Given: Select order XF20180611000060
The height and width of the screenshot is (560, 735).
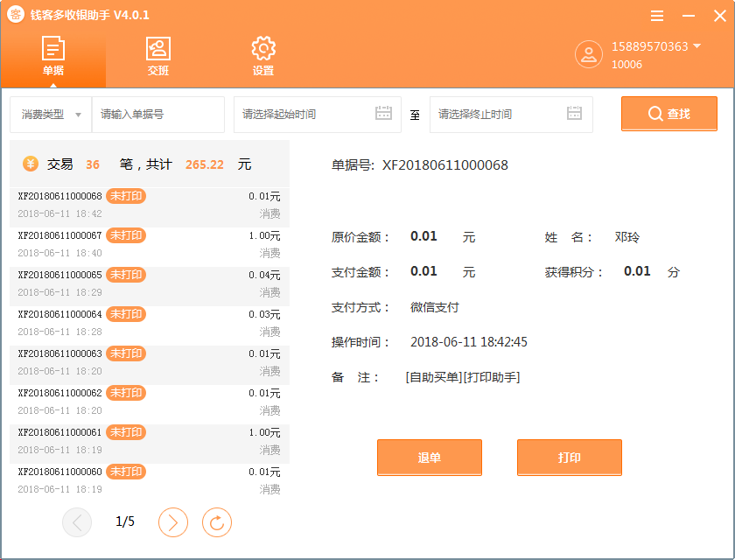Looking at the screenshot, I should click(150, 483).
